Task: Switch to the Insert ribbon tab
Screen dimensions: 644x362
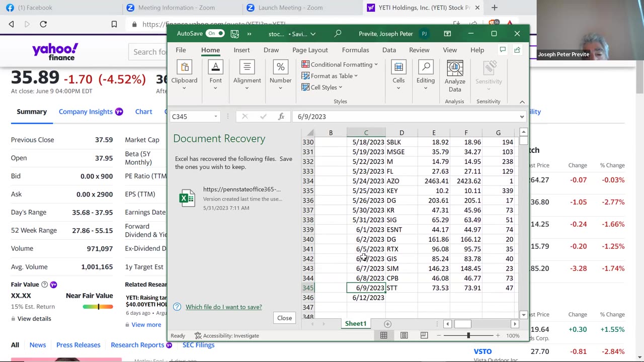Action: click(x=242, y=50)
